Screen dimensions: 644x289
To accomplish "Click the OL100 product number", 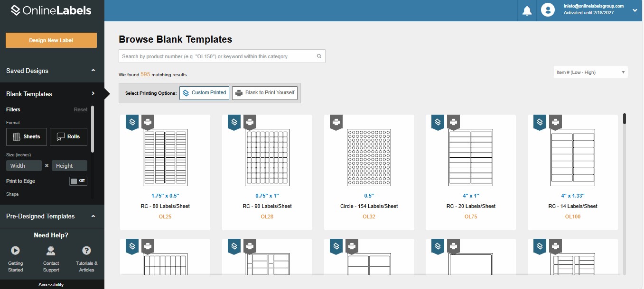I will click(x=573, y=217).
